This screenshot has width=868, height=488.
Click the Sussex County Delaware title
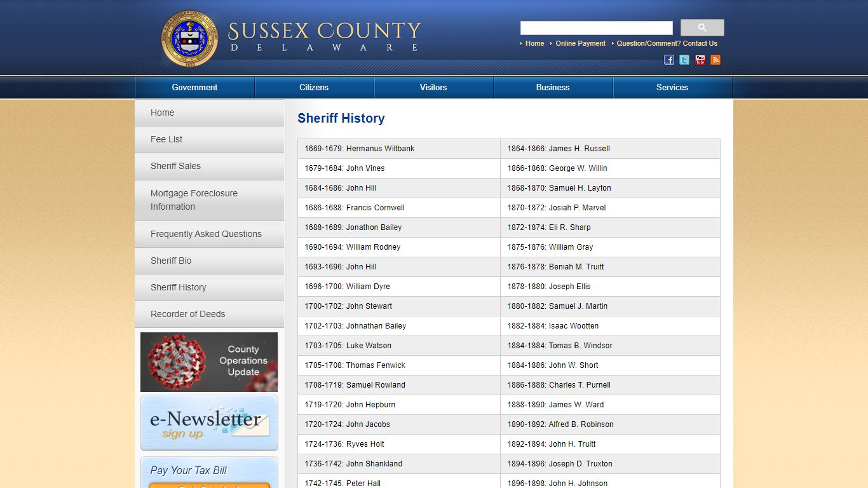click(x=324, y=37)
